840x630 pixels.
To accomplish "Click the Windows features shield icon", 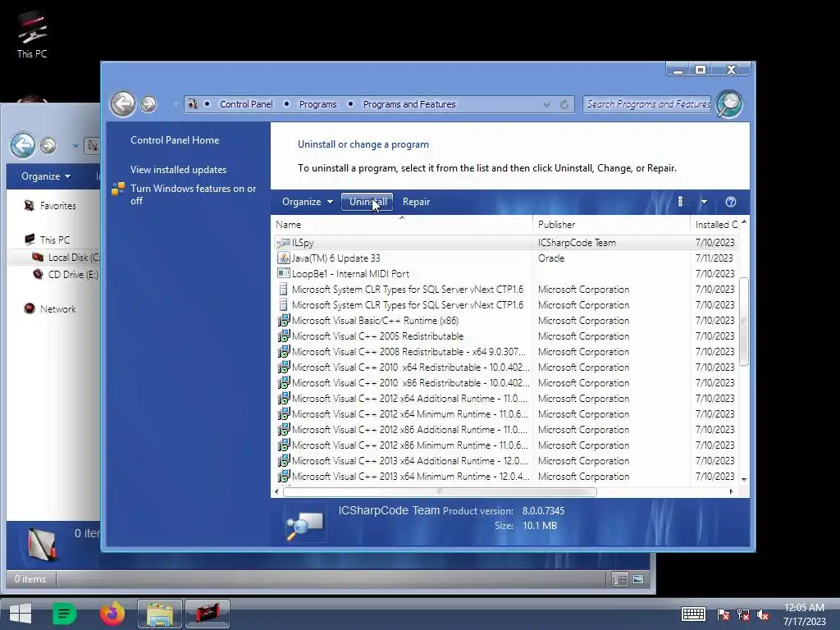I will pos(118,189).
